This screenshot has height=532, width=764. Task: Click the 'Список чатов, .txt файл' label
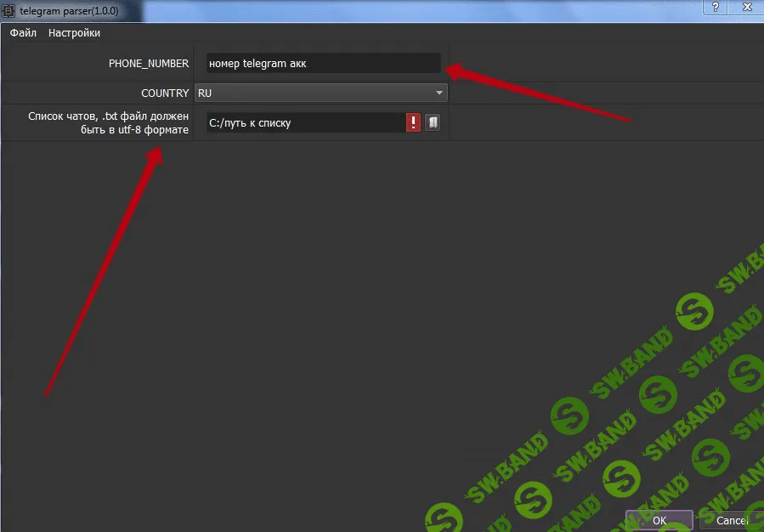108,123
